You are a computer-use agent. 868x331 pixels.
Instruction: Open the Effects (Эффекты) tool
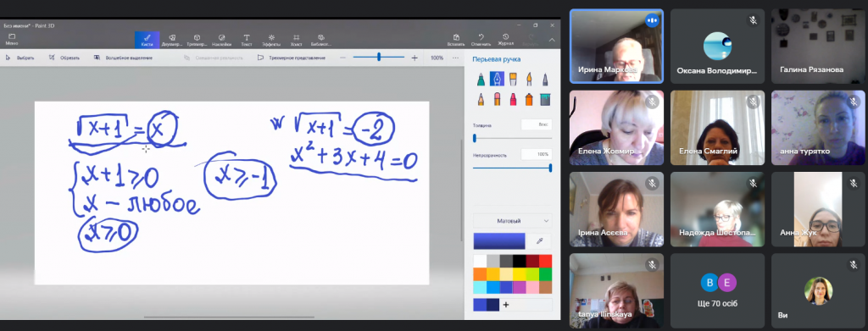pyautogui.click(x=271, y=40)
